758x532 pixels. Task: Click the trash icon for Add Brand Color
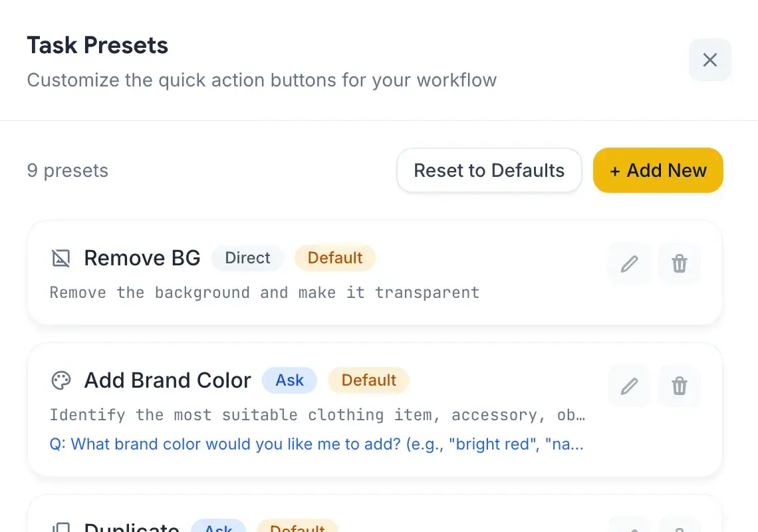coord(679,386)
